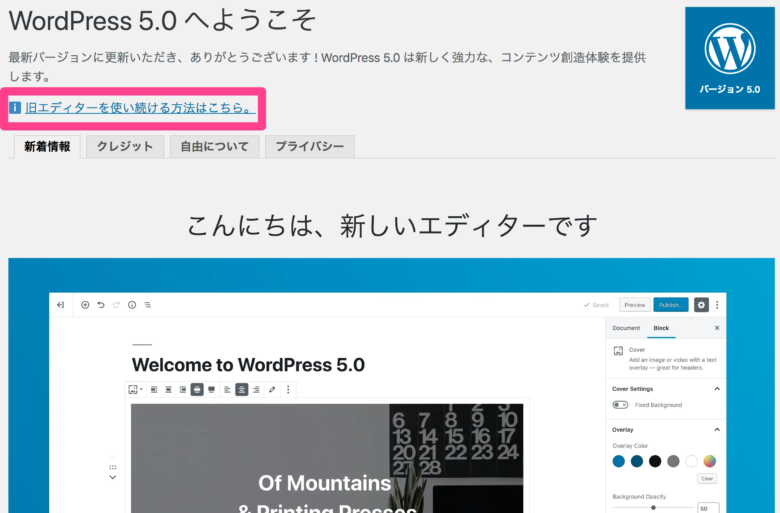Collapse the Cover Settings panel
The height and width of the screenshot is (513, 780).
click(x=717, y=389)
